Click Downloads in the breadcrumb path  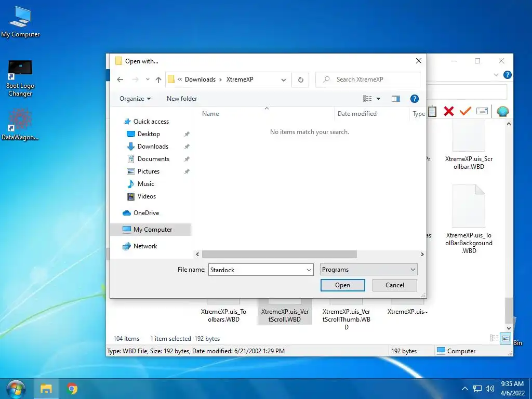200,79
